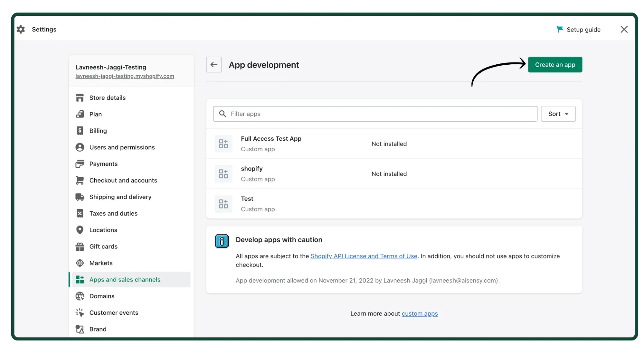Viewport: 644px width, 362px height.
Task: Click the Locations pin icon
Action: (x=80, y=230)
